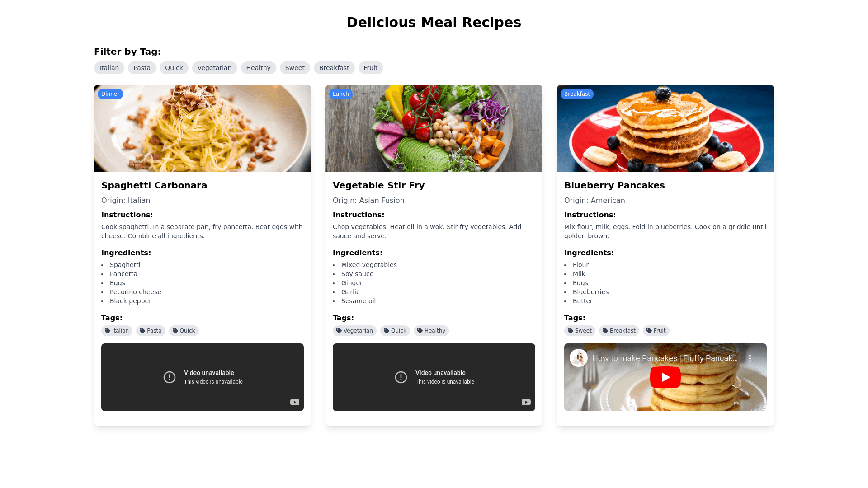
Task: Click the Healthy tag on Vegetable Stir Fry card
Action: (x=431, y=331)
